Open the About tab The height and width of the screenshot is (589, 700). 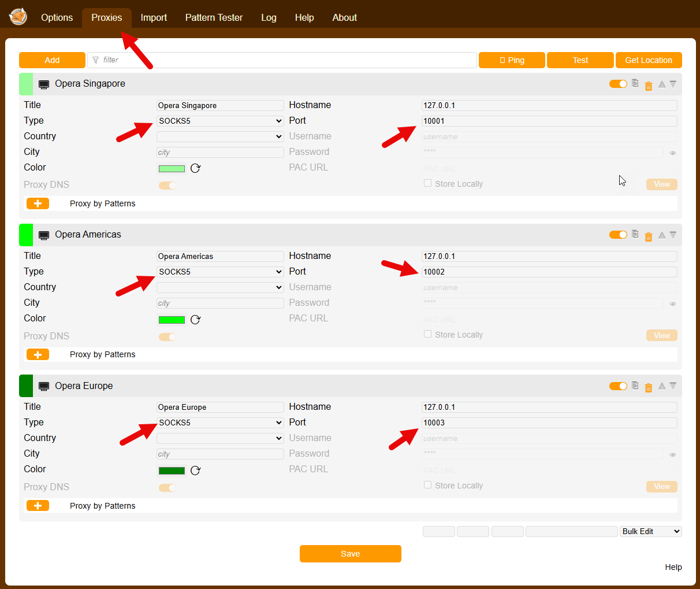coord(344,17)
